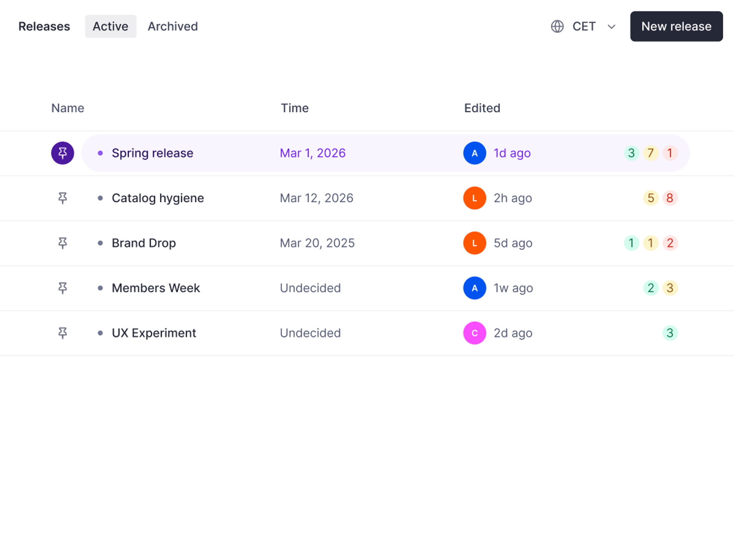Click avatar A on Members Week
The height and width of the screenshot is (560, 734).
coord(475,288)
